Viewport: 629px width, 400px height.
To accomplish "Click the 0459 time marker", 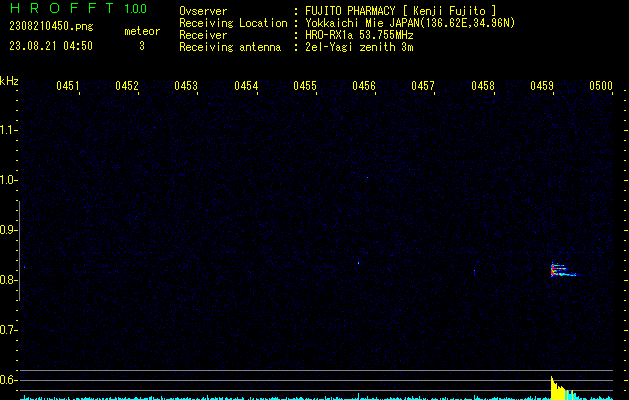I will [x=542, y=86].
